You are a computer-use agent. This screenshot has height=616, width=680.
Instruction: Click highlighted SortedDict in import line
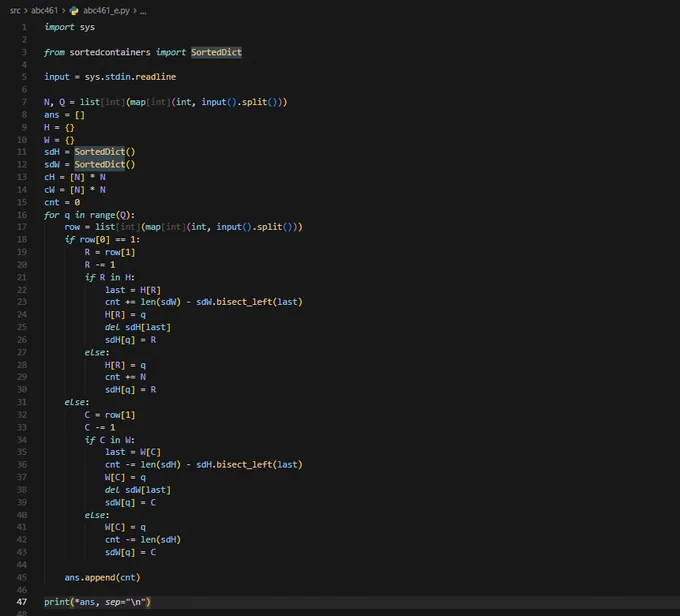(216, 52)
